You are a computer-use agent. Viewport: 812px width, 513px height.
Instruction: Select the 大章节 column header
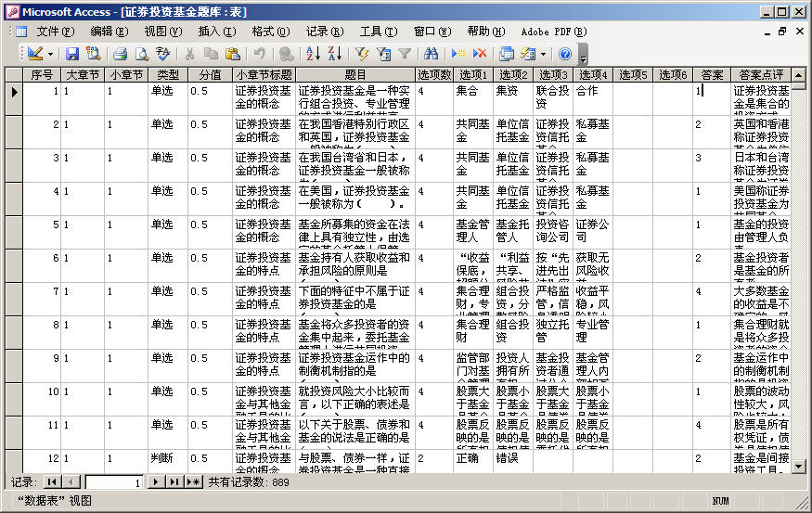pos(83,75)
